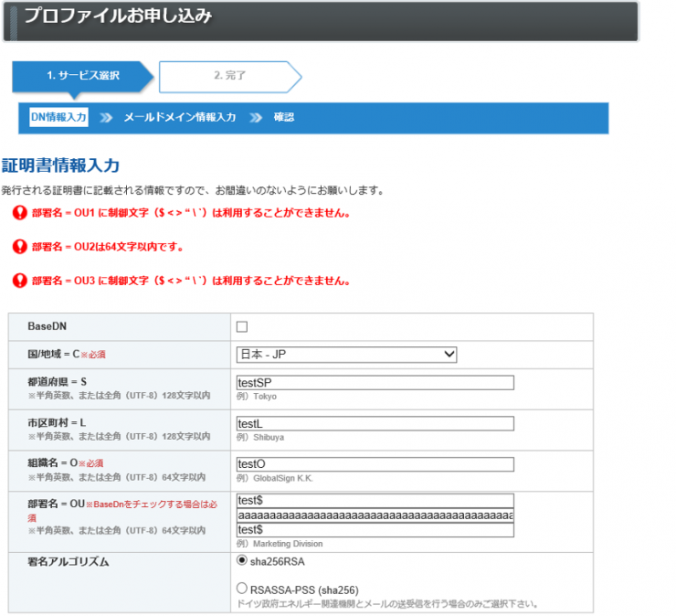The width and height of the screenshot is (676, 616).
Task: Click the second OU field filled with a's
Action: coord(375,515)
